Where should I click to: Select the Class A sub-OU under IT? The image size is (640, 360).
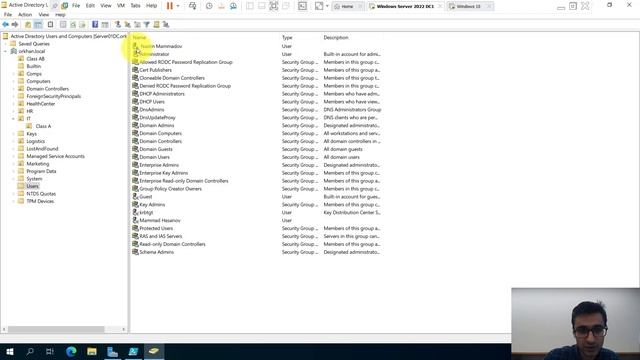tap(43, 126)
